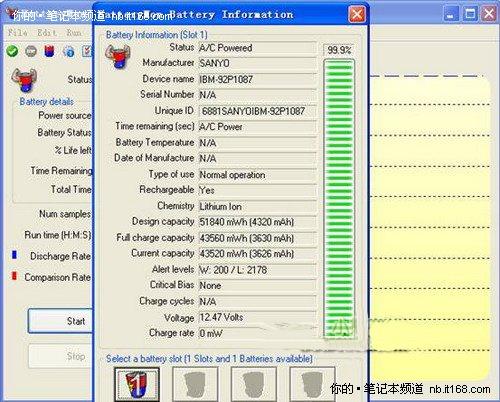Click the green checkmark toolbar icon
Image resolution: width=500 pixels, height=402 pixels.
(x=12, y=51)
